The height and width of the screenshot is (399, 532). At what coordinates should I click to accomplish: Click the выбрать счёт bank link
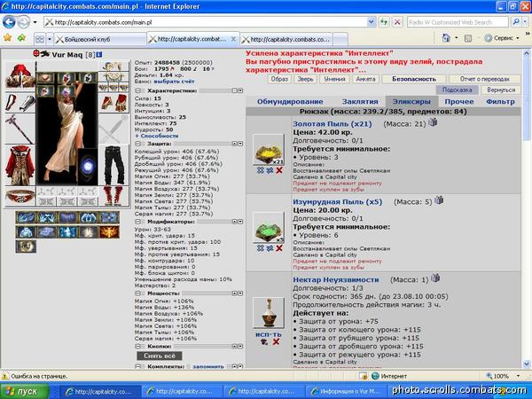[x=174, y=82]
